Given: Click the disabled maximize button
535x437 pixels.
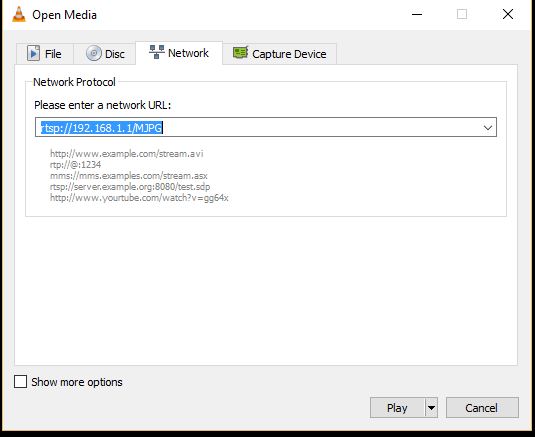Looking at the screenshot, I should point(462,14).
